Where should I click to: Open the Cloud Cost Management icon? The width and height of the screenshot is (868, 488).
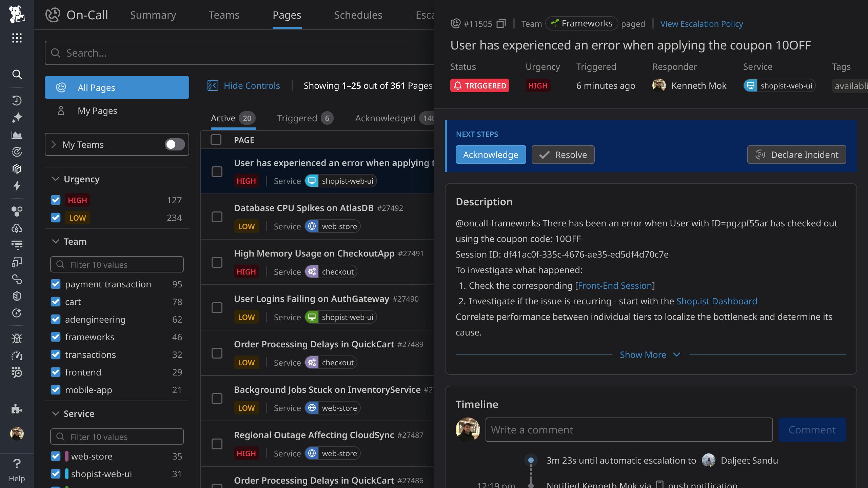17,228
